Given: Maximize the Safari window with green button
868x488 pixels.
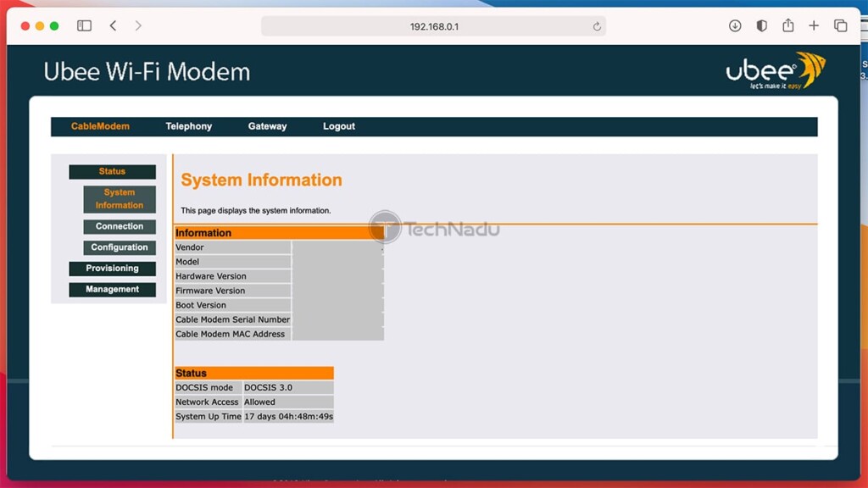Looking at the screenshot, I should (x=53, y=26).
